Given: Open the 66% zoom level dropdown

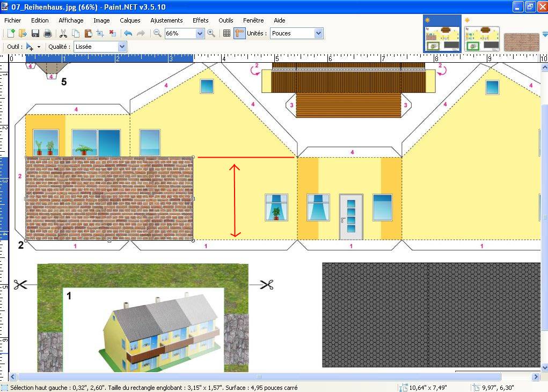Looking at the screenshot, I should click(200, 33).
